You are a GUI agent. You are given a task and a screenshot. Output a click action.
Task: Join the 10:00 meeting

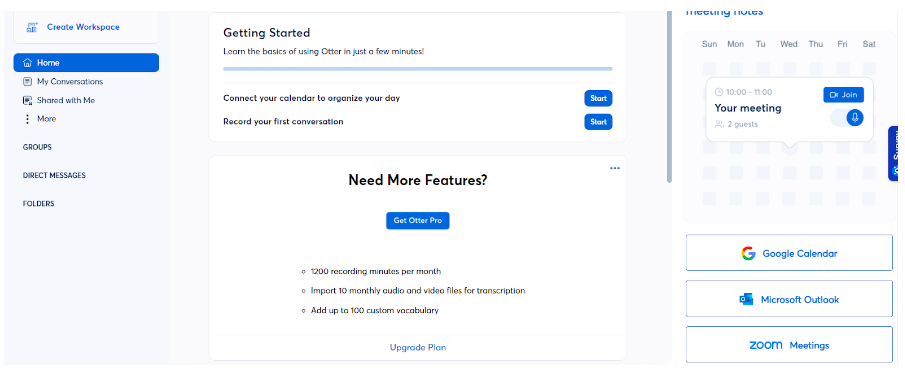point(843,95)
